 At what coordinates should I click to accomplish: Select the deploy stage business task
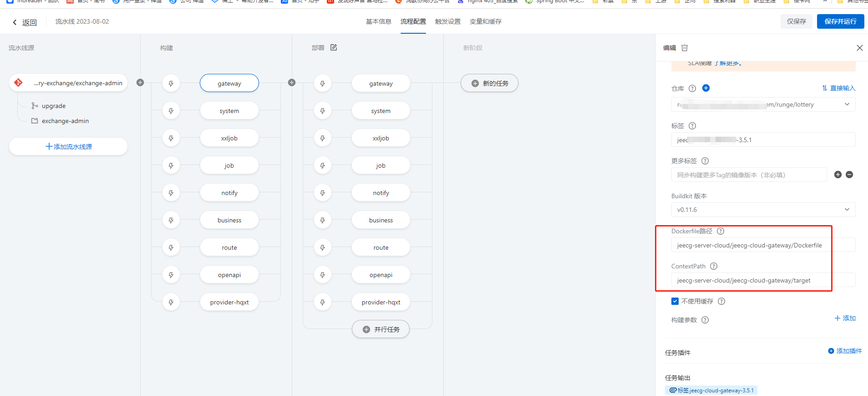point(381,220)
